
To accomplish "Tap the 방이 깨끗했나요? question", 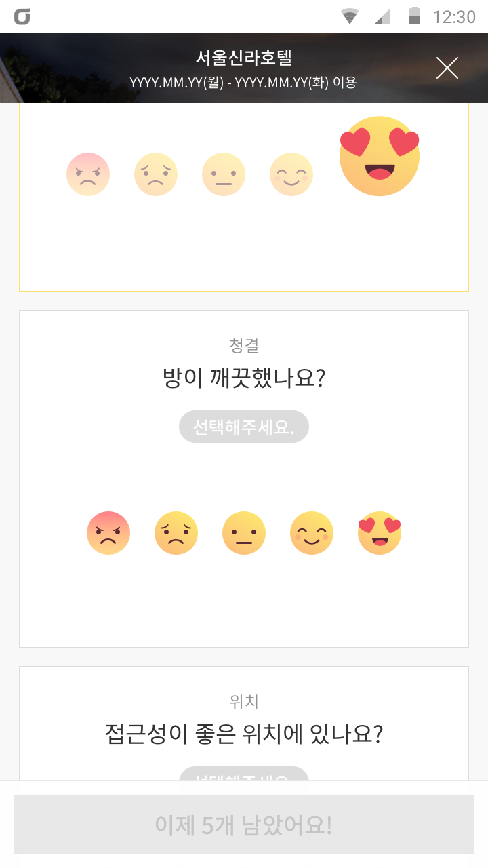I will click(x=244, y=377).
